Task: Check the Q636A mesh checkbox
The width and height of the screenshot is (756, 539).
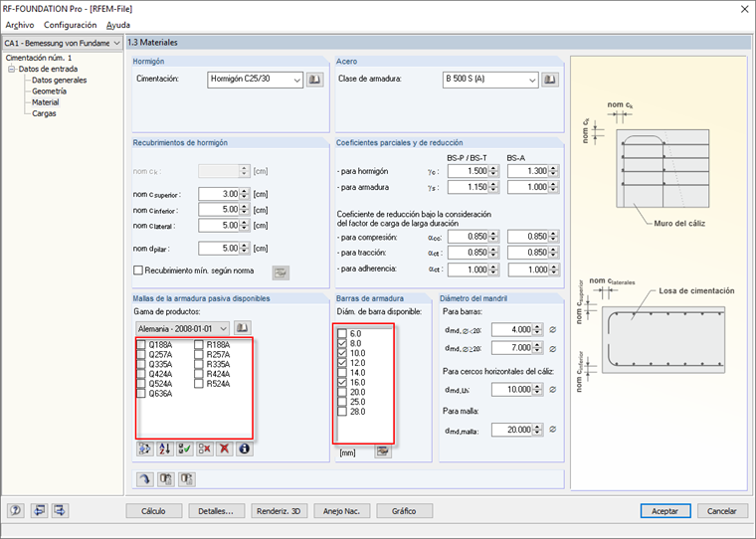Action: coord(141,394)
